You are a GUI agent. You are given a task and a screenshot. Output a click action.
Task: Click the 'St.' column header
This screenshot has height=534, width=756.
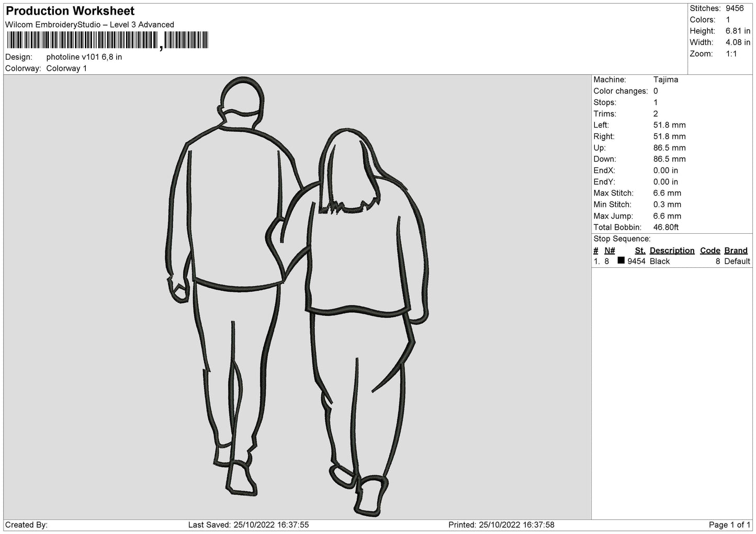click(x=640, y=251)
